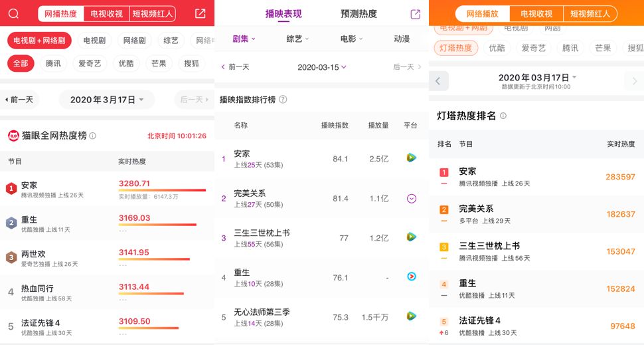Click info icon next to 猫眼全网热度榜
The image size is (644, 345).
coord(93,136)
